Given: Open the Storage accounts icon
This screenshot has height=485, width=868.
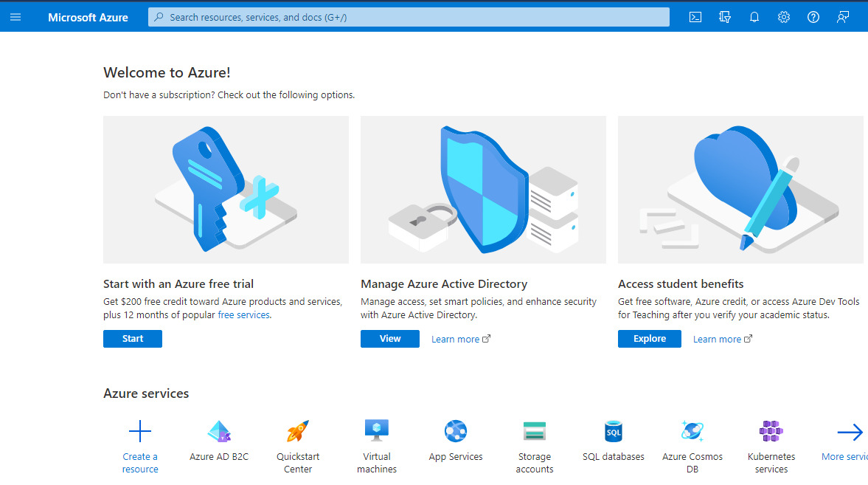Looking at the screenshot, I should coord(535,431).
